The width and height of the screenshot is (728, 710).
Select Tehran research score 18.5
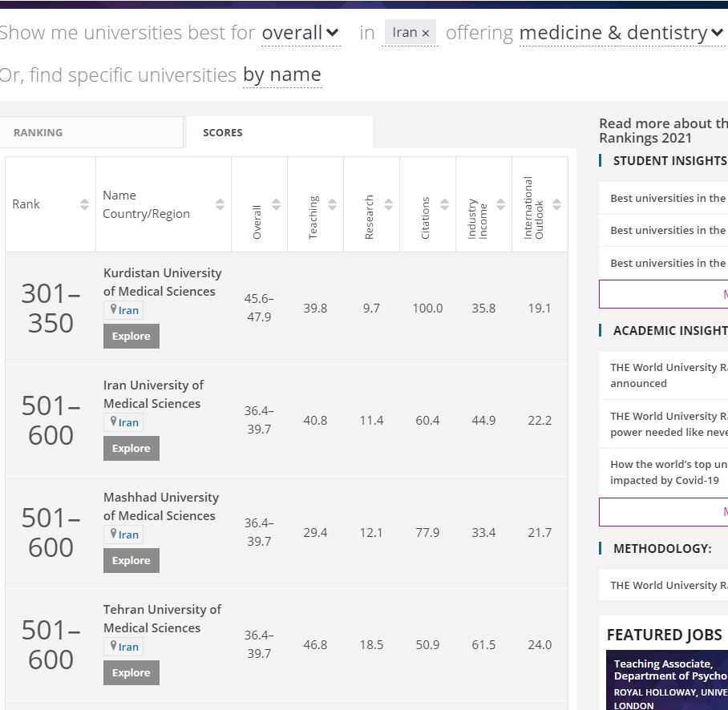[371, 645]
